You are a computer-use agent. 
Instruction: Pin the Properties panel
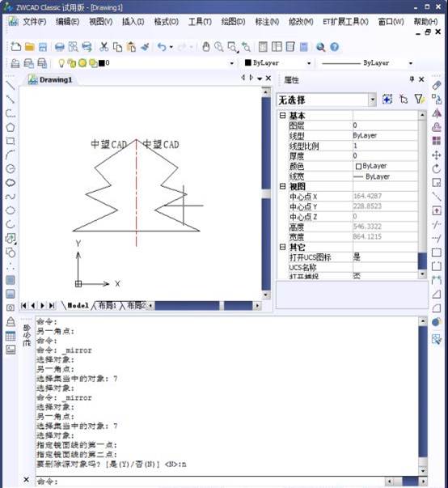point(412,79)
